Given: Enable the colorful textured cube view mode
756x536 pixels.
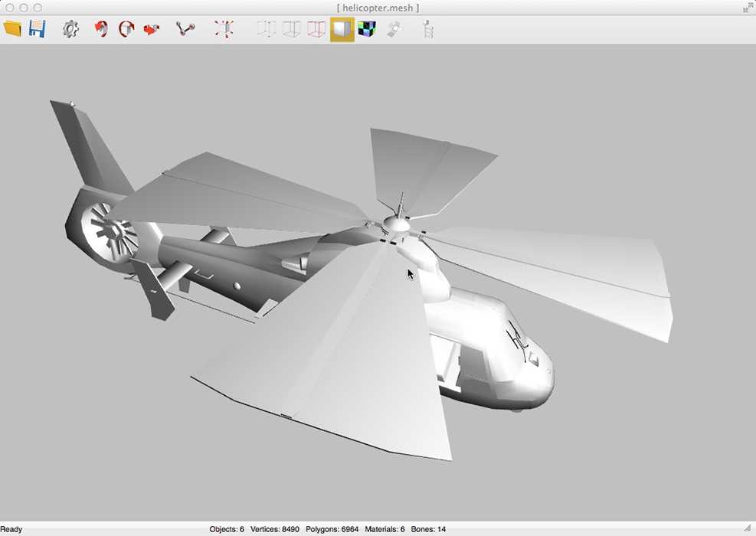Looking at the screenshot, I should (367, 30).
